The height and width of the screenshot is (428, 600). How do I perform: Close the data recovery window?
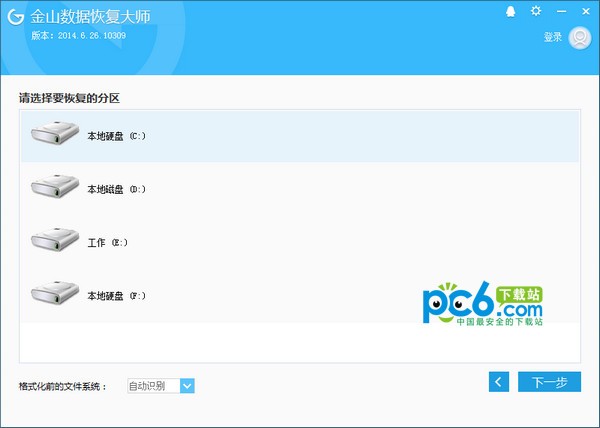pyautogui.click(x=586, y=11)
